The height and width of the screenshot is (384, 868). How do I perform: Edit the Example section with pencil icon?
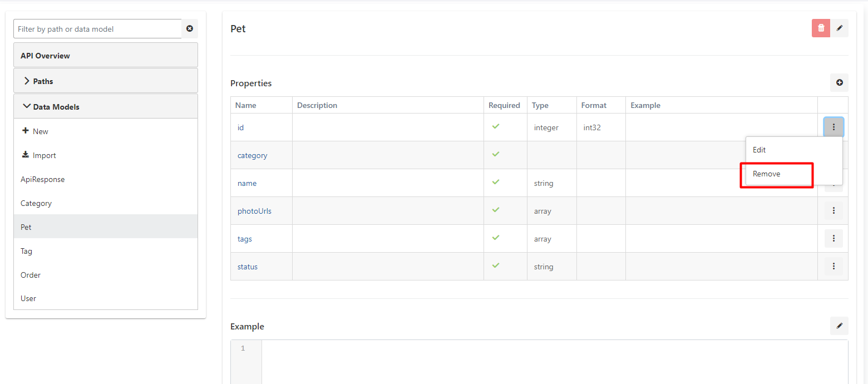[839, 326]
